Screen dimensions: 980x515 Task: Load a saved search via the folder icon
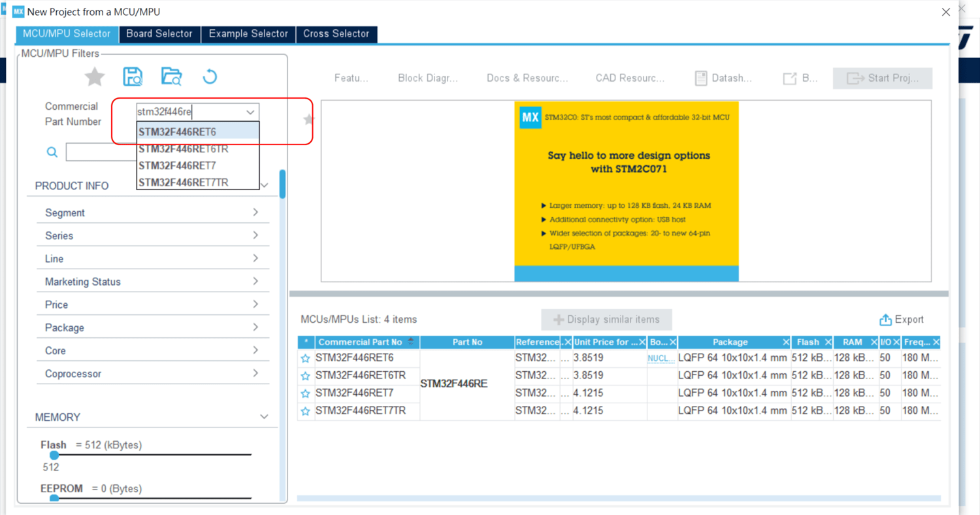171,76
